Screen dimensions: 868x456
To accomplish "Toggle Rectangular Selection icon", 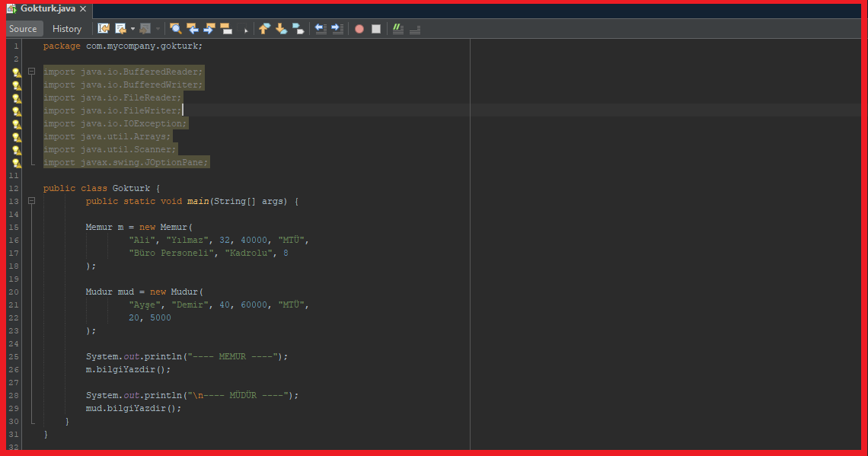I will (244, 29).
